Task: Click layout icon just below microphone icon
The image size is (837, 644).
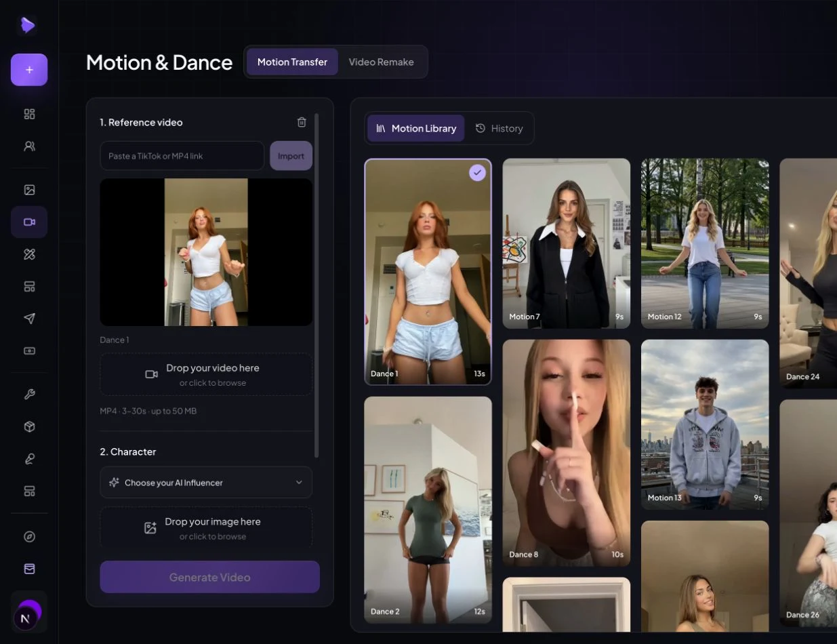Action: click(x=29, y=491)
